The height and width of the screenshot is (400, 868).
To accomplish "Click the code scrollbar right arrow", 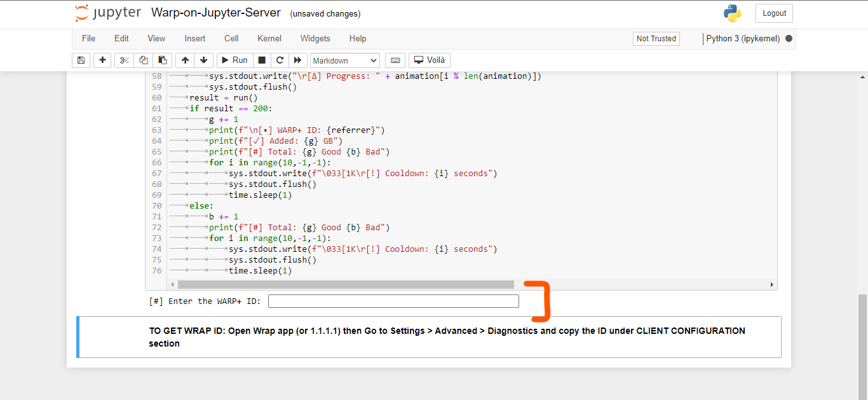I will tap(772, 285).
